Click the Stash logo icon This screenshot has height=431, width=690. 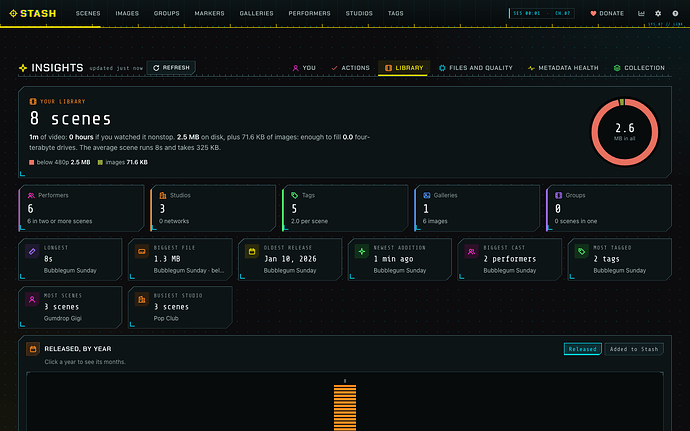tap(13, 14)
